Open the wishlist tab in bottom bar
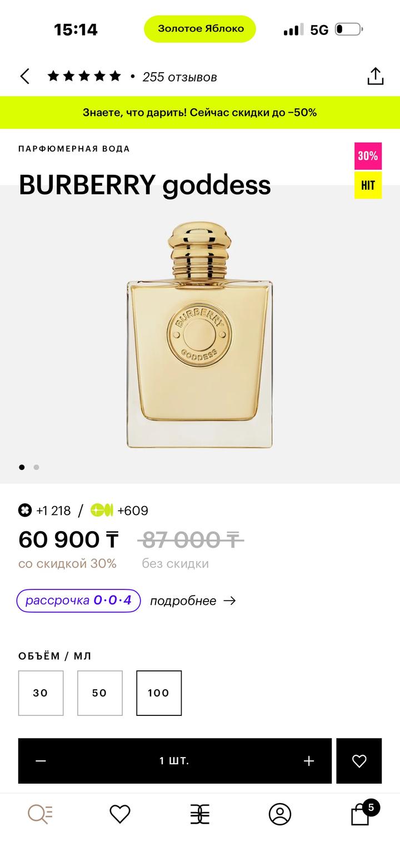The image size is (400, 868). 120,814
